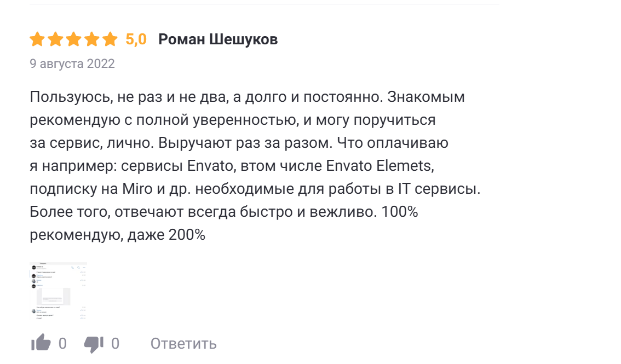The image size is (621, 364).
Task: Click the orange star group rating control
Action: pyautogui.click(x=72, y=39)
